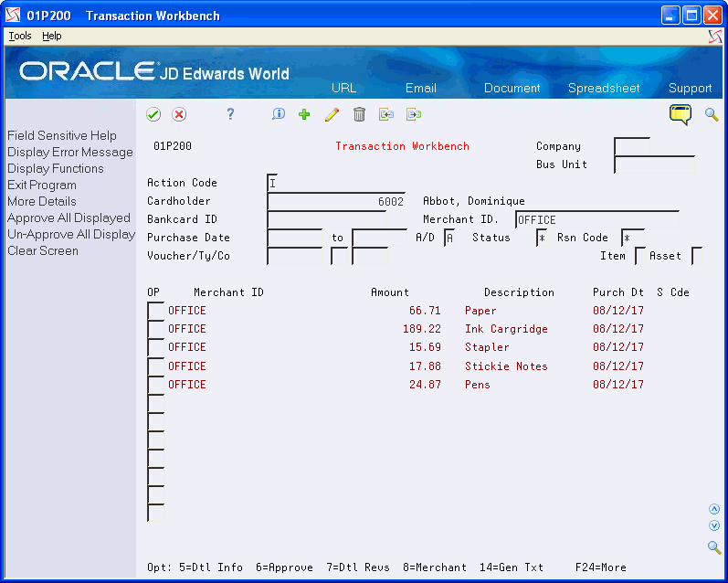
Task: Click the scroll down arrow icon
Action: (x=714, y=525)
